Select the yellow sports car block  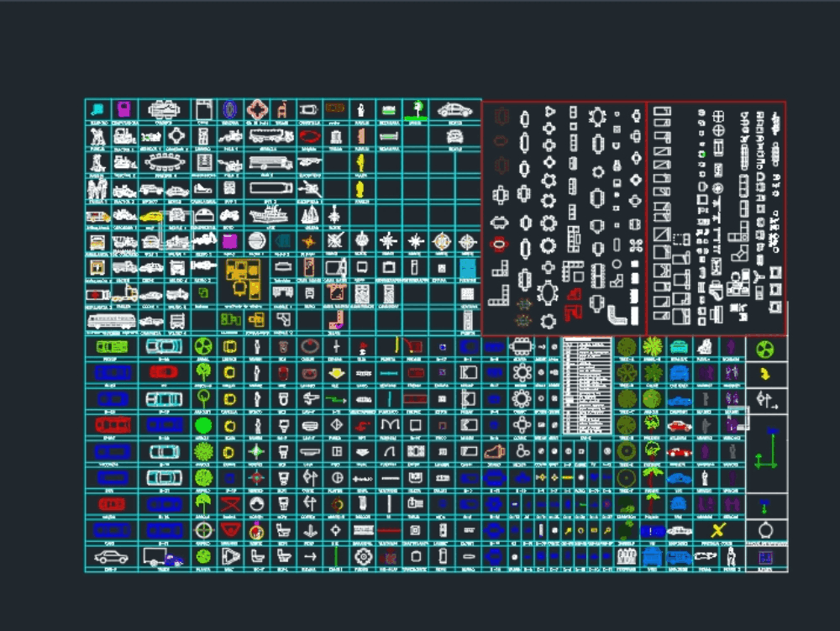150,216
